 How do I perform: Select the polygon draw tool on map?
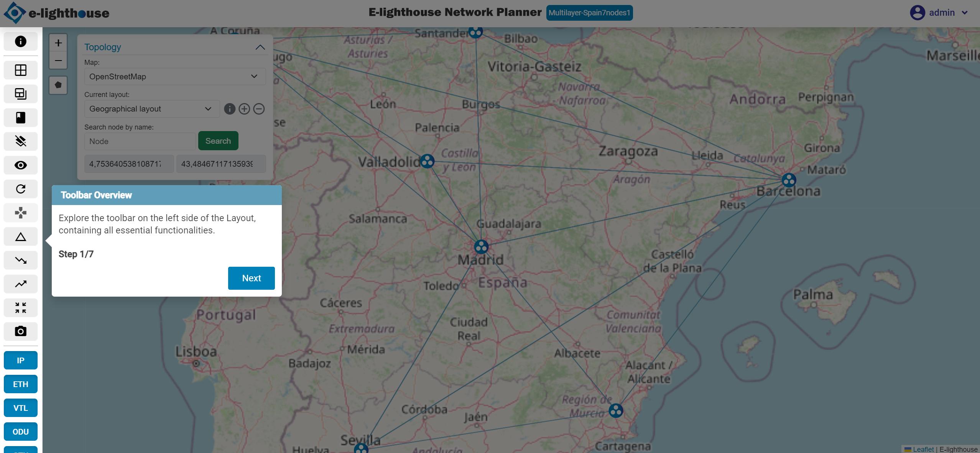(58, 85)
